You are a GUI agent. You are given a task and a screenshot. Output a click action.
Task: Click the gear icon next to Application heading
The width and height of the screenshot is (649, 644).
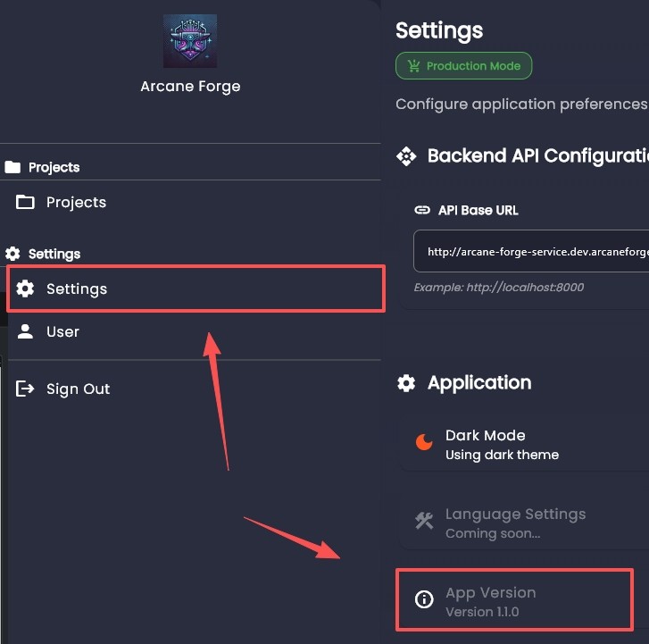pos(406,383)
